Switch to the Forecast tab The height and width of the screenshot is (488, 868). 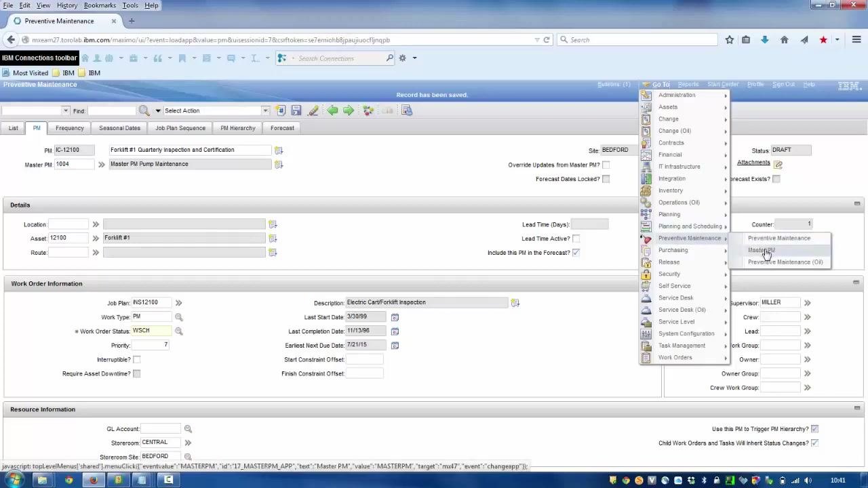[282, 128]
